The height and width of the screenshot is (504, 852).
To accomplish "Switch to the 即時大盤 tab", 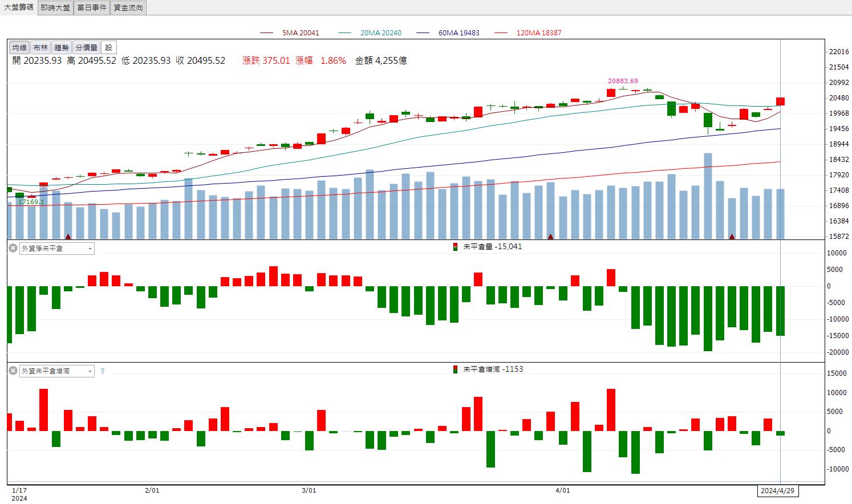I will coord(55,7).
